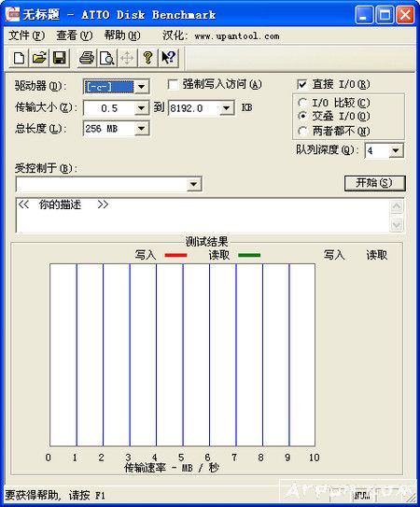Click the status bar text 要获得帮助, 请按 F1
This screenshot has width=420, height=507.
[x=55, y=495]
